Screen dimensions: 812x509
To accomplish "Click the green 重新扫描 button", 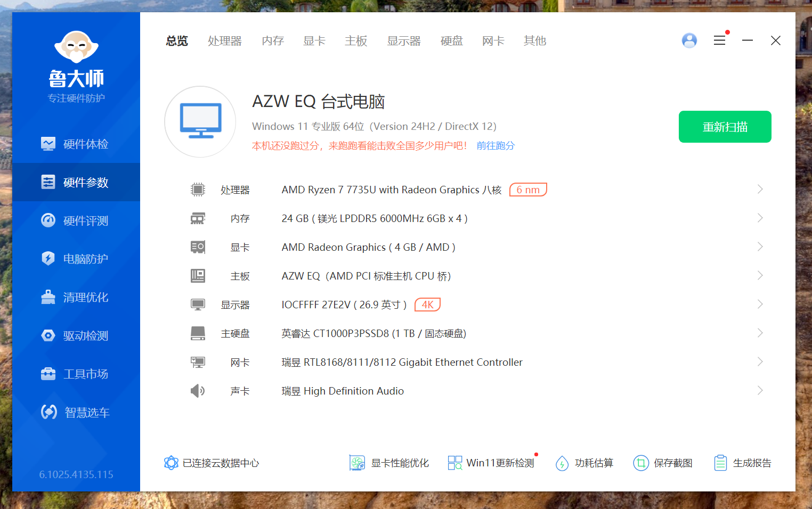I will (725, 127).
